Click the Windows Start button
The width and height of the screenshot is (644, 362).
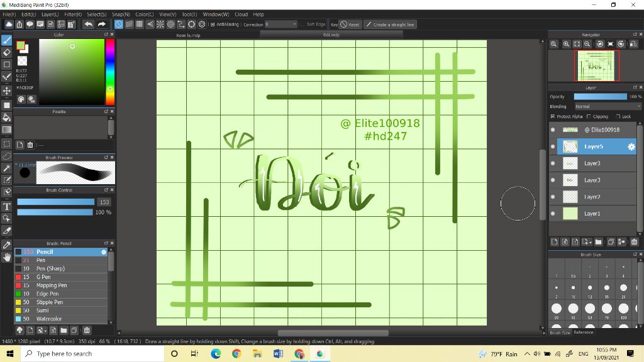coord(10,353)
